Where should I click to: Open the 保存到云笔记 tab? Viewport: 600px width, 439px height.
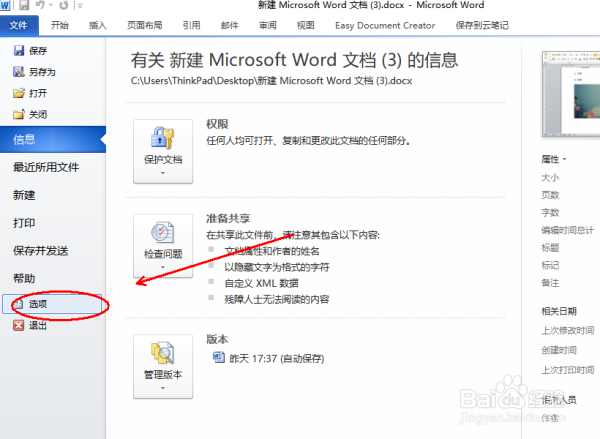tap(482, 26)
